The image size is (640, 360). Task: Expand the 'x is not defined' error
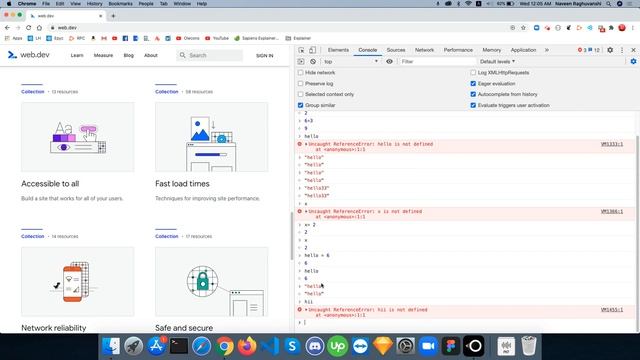(306, 211)
